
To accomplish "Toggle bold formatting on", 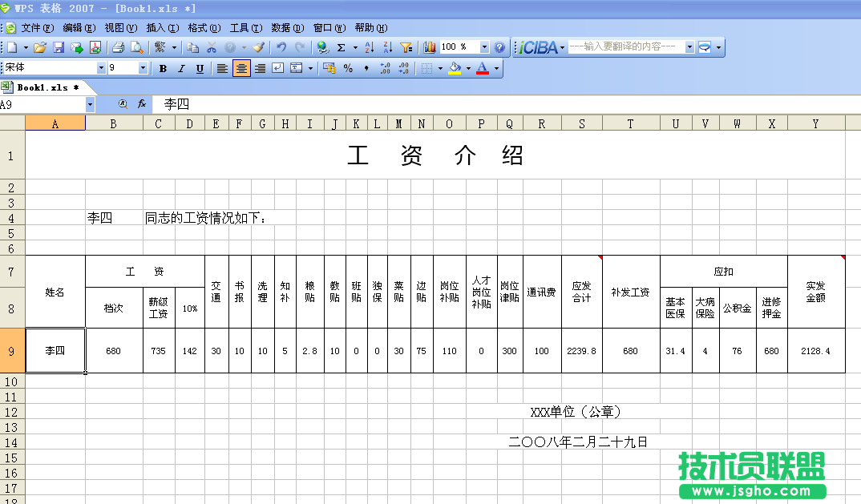I will click(162, 68).
